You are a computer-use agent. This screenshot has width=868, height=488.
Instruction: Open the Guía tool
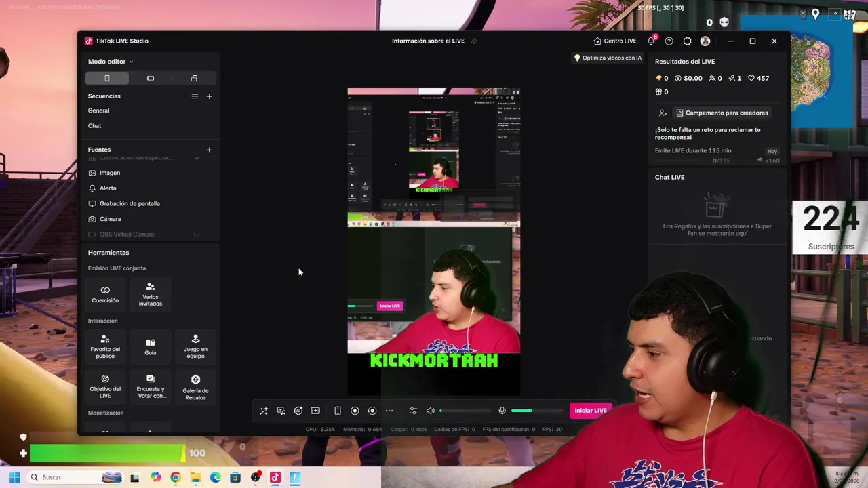[x=151, y=346]
